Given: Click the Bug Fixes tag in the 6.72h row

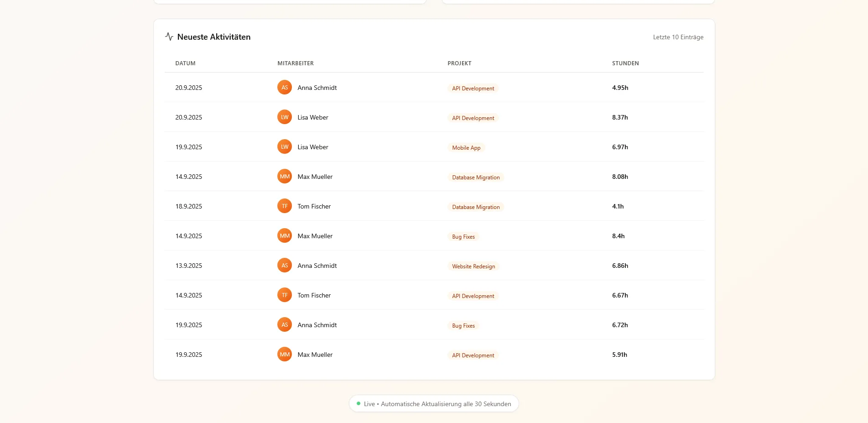Looking at the screenshot, I should coord(463,325).
